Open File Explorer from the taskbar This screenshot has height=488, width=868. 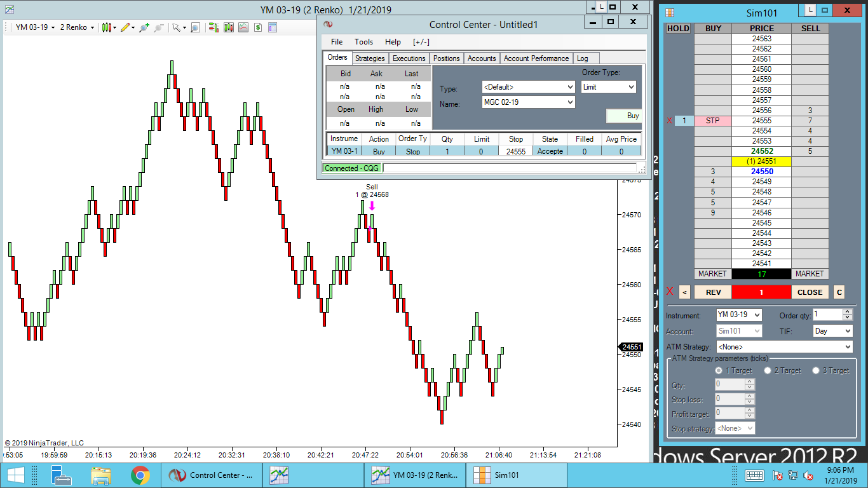[x=101, y=475]
